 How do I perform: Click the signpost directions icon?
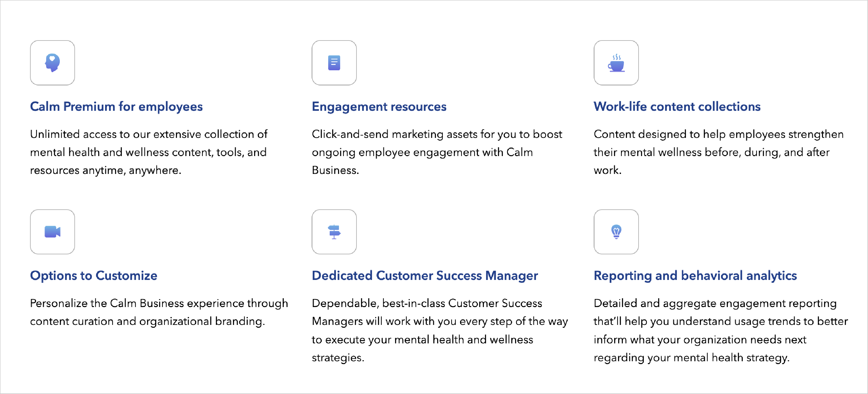334,232
